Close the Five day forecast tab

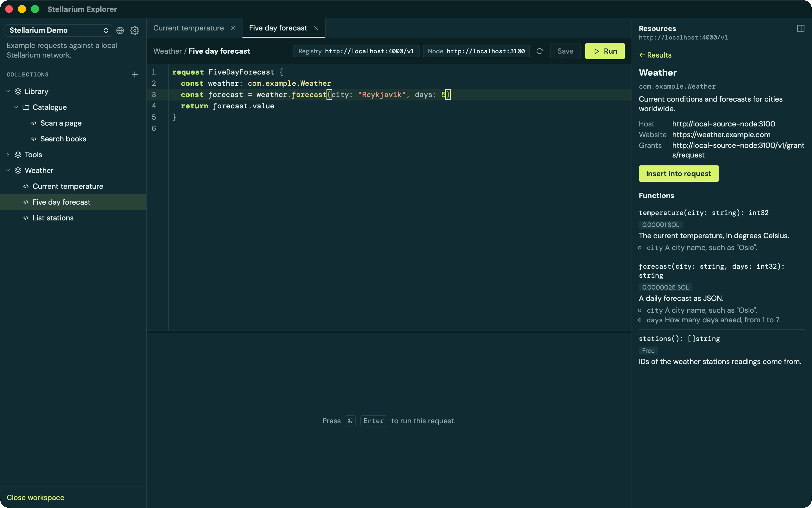pyautogui.click(x=316, y=28)
